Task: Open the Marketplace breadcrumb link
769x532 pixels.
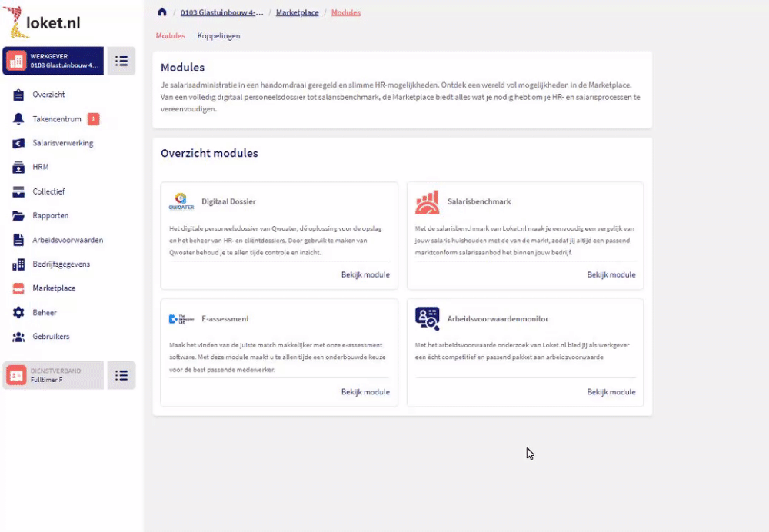Action: pyautogui.click(x=297, y=12)
